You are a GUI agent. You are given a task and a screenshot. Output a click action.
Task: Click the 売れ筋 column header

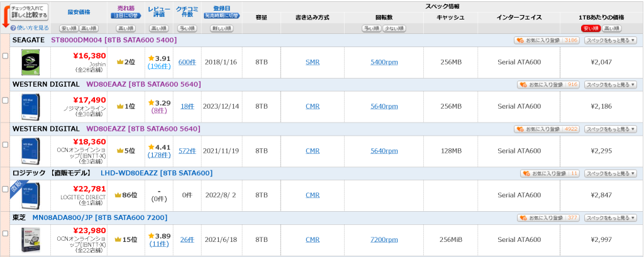click(x=126, y=8)
